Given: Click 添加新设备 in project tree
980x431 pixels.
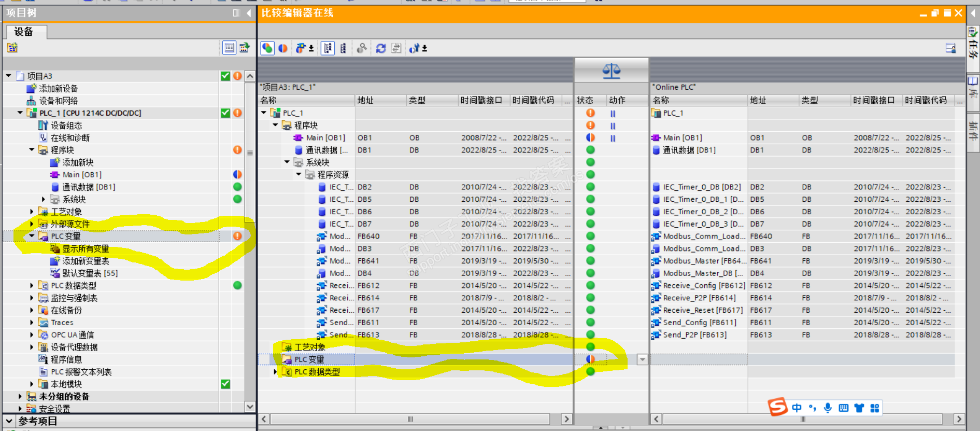Looking at the screenshot, I should [x=59, y=88].
